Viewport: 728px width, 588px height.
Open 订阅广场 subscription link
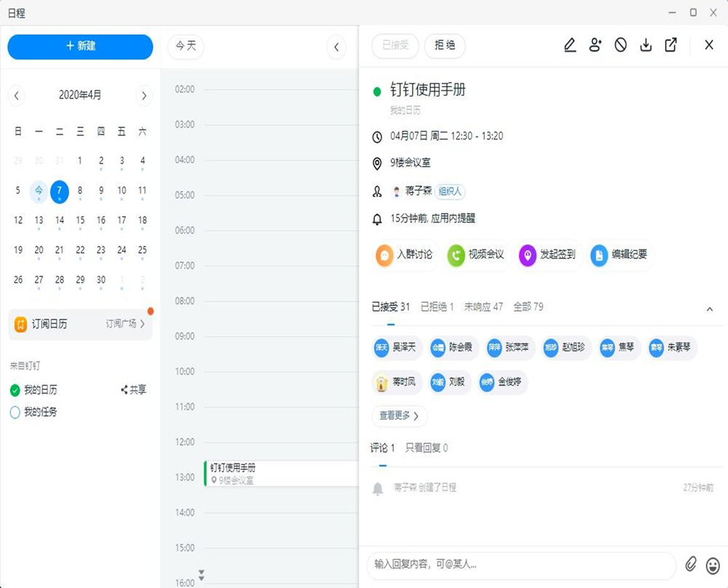point(125,324)
